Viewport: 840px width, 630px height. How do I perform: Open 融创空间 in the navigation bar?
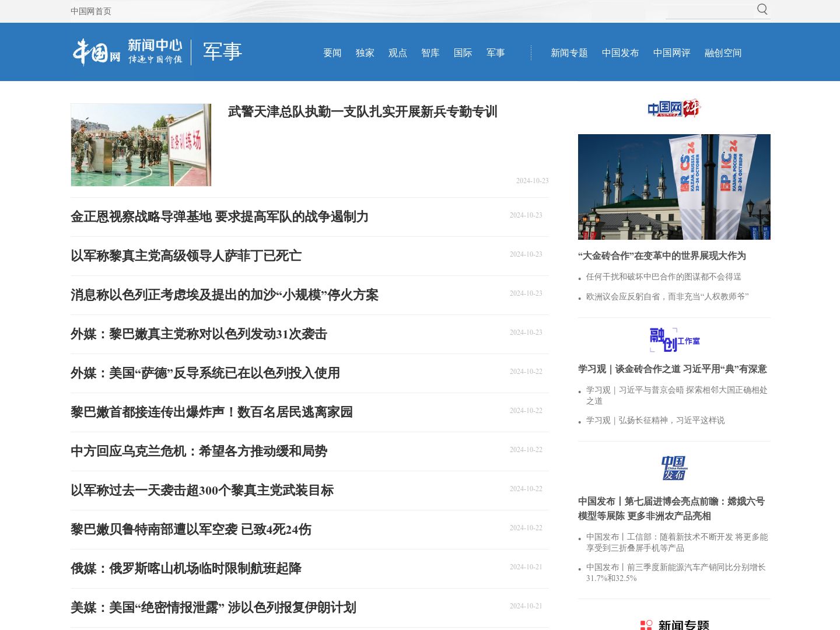pyautogui.click(x=723, y=53)
